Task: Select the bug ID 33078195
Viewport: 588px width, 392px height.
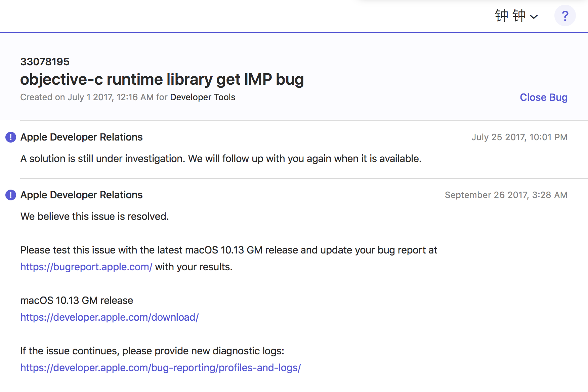Action: (45, 62)
